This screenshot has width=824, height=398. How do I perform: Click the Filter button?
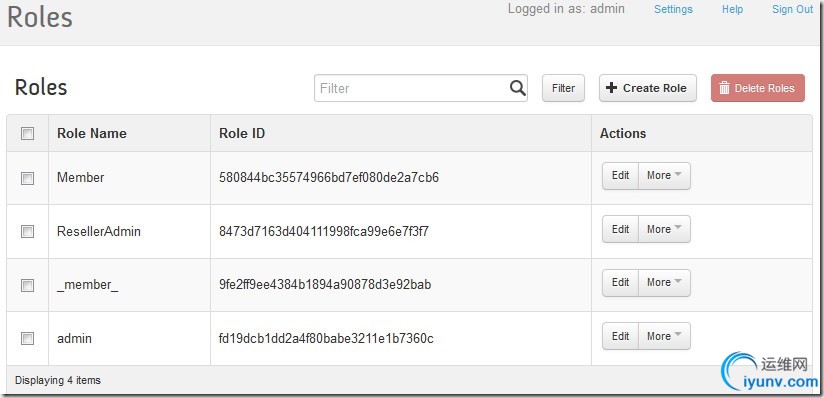(x=563, y=88)
